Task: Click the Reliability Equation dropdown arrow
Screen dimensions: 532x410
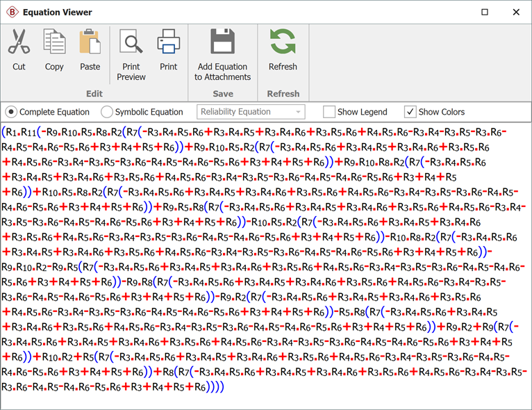Action: pos(298,112)
